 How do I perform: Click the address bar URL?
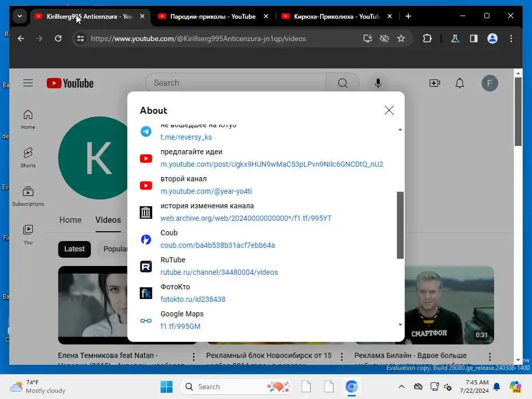pos(198,38)
